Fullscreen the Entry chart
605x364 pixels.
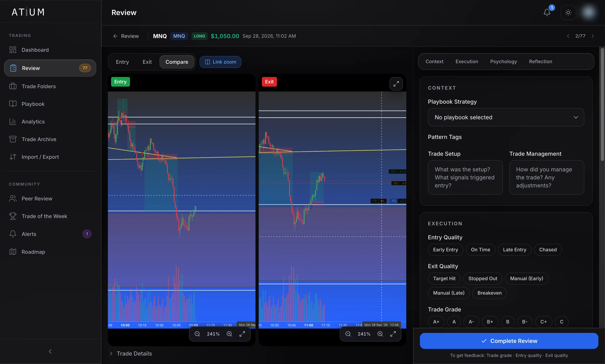point(242,334)
